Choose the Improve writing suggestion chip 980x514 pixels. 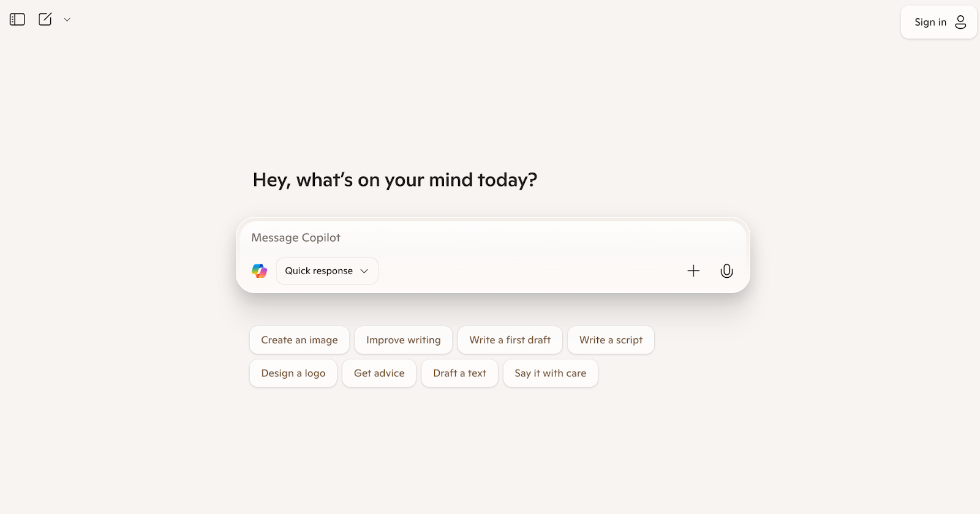pyautogui.click(x=404, y=340)
